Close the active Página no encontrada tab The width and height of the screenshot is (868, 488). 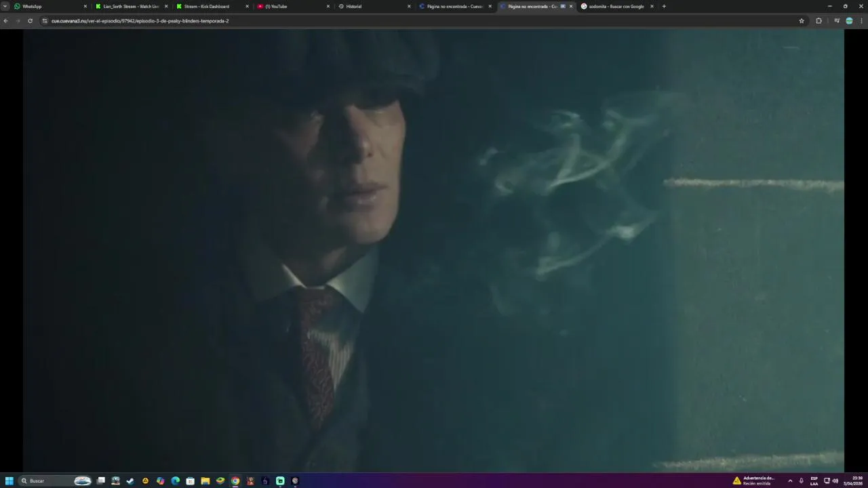tap(571, 6)
